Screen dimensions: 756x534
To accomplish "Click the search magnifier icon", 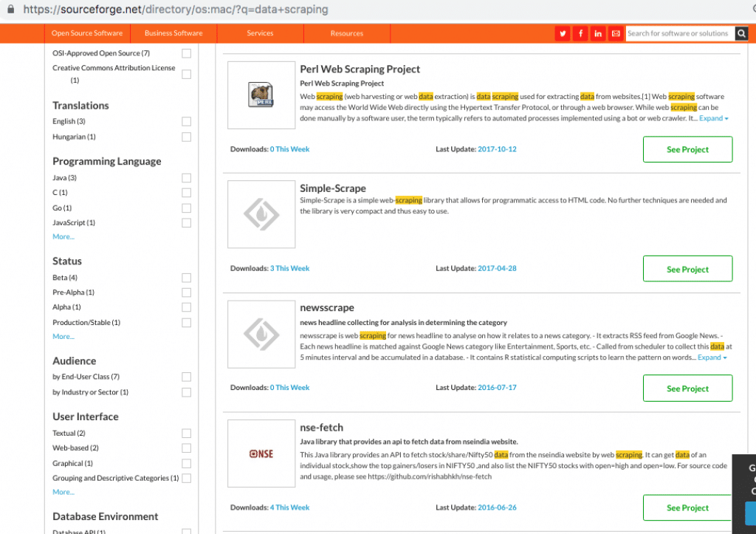I will [x=741, y=33].
